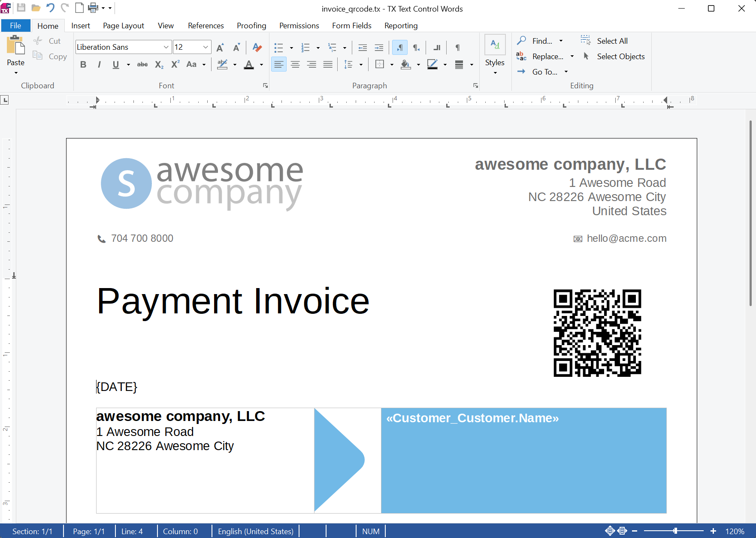Viewport: 756px width, 538px height.
Task: Decrease font size with shrink font icon
Action: pyautogui.click(x=236, y=47)
